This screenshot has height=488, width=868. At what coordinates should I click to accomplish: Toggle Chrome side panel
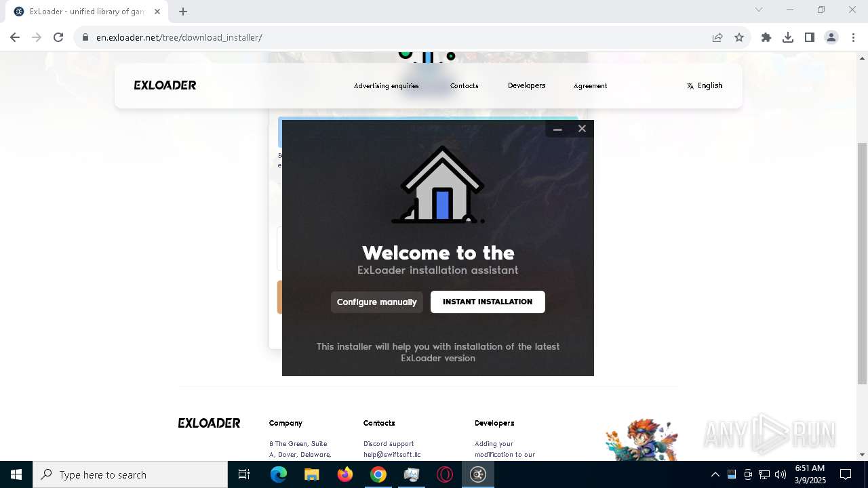pos(810,38)
